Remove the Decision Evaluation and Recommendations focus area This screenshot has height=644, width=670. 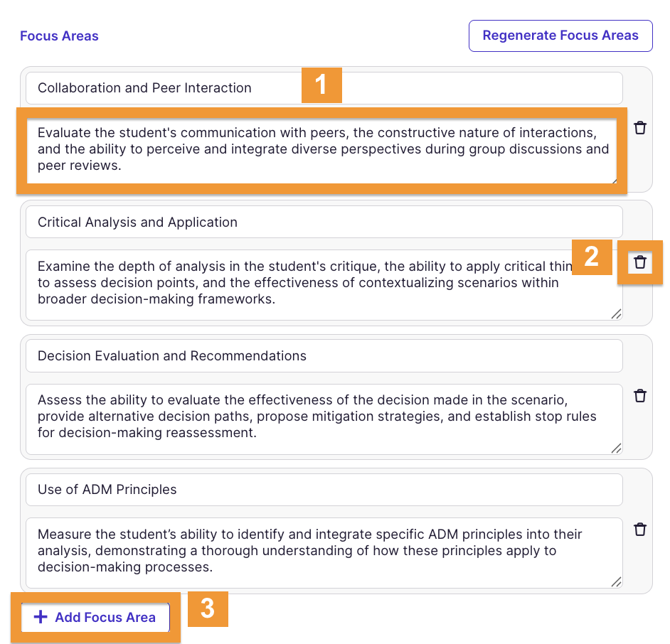click(640, 396)
